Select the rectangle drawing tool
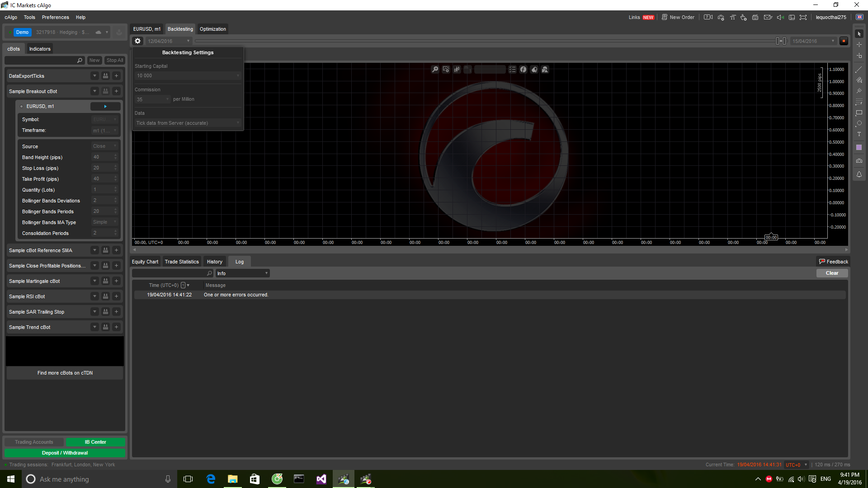This screenshot has height=488, width=868. pyautogui.click(x=859, y=113)
